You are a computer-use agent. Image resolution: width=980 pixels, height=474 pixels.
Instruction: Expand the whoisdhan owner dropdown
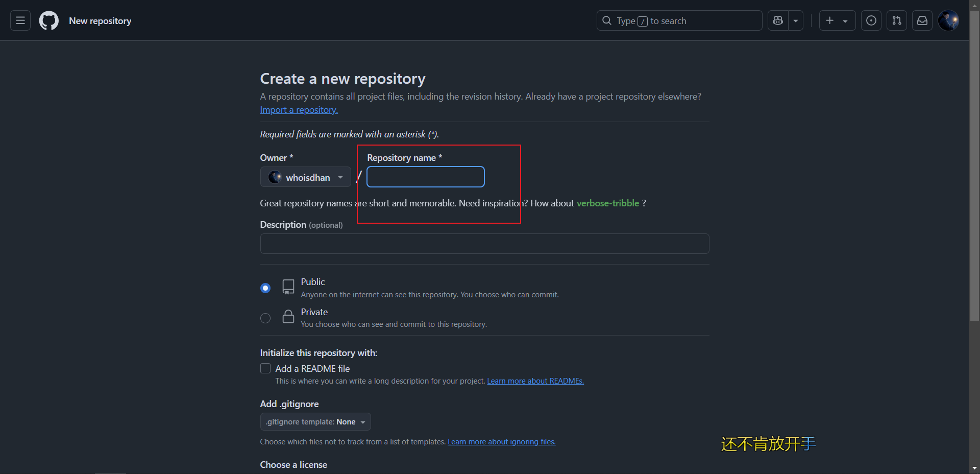point(305,177)
